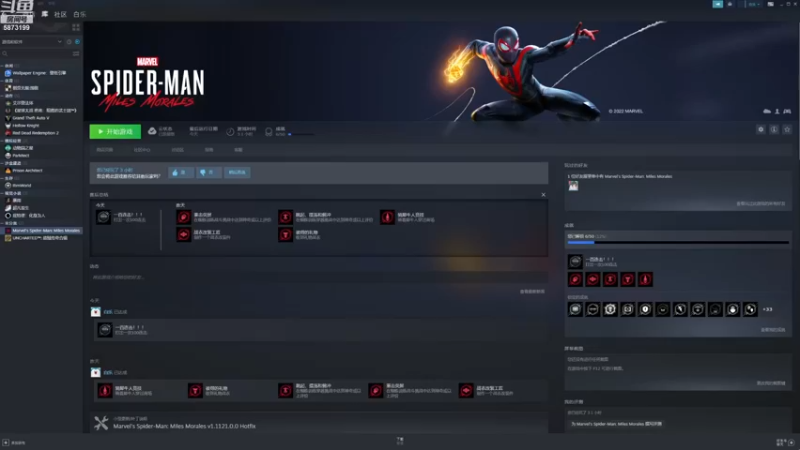
Task: Open the 库 library tab
Action: coord(45,14)
